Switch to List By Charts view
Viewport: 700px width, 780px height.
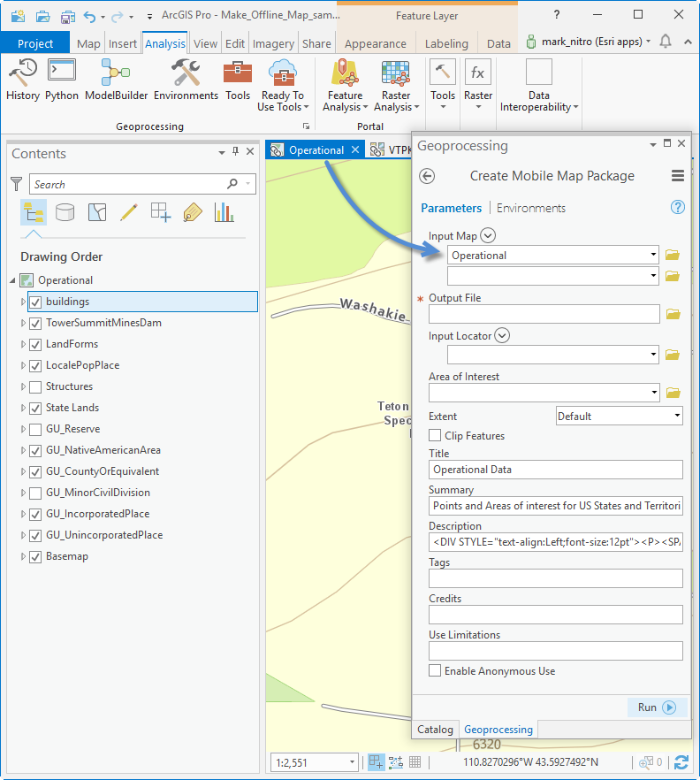coord(224,212)
